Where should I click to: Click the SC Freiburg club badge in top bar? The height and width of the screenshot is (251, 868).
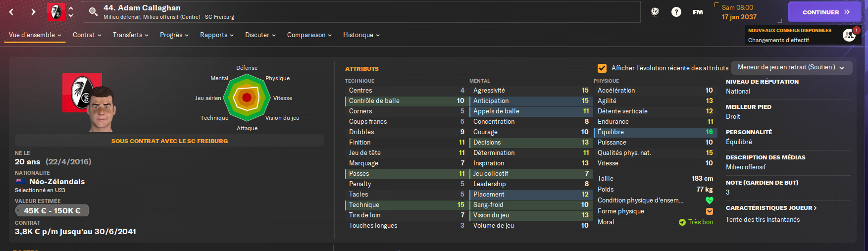point(55,12)
